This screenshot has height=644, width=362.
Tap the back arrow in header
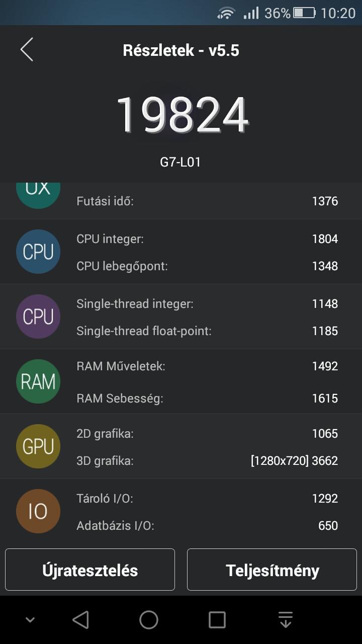coord(27,50)
